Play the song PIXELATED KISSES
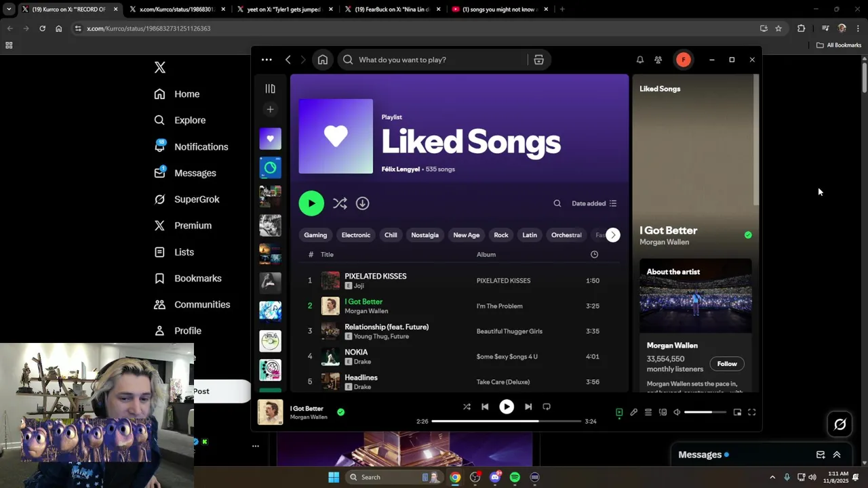 click(460, 281)
